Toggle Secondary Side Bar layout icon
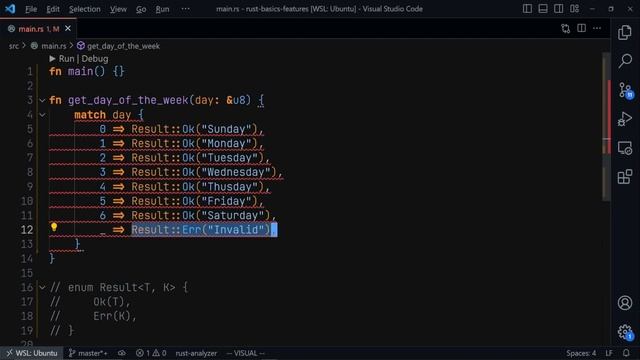 point(558,9)
